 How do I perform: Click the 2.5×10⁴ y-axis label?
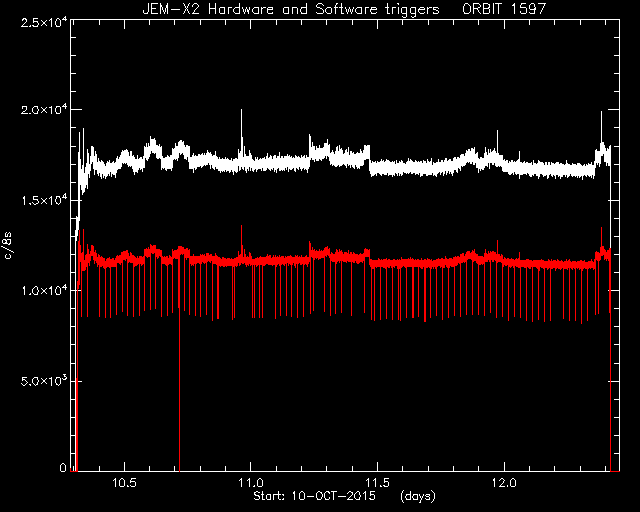(44, 22)
